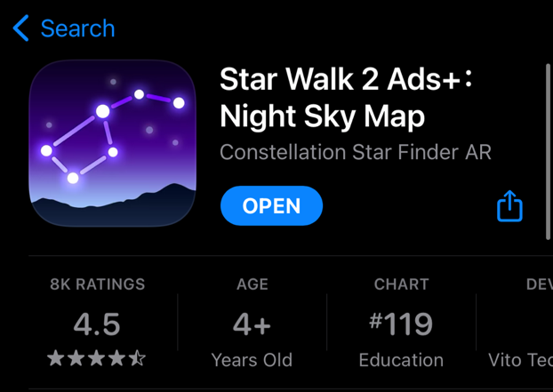Tap the share icon
This screenshot has width=553, height=392.
[x=509, y=206]
